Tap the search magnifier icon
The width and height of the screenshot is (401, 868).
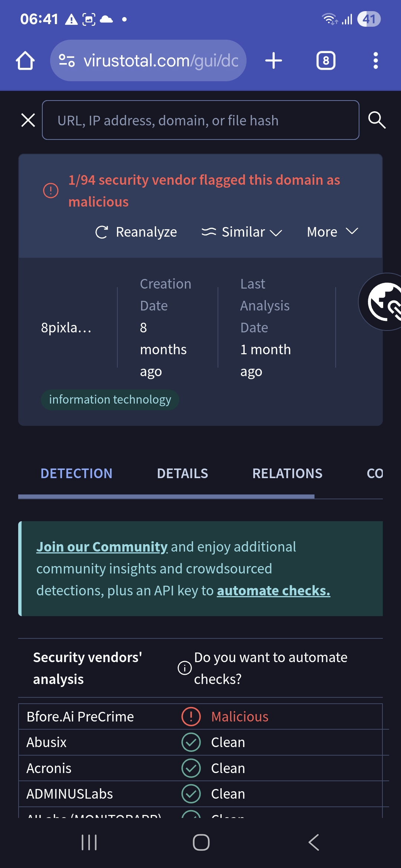pyautogui.click(x=376, y=120)
